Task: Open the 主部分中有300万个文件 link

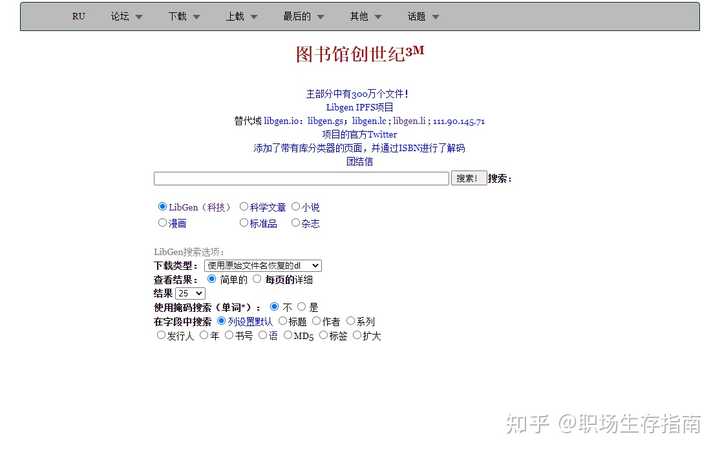Action: click(357, 94)
